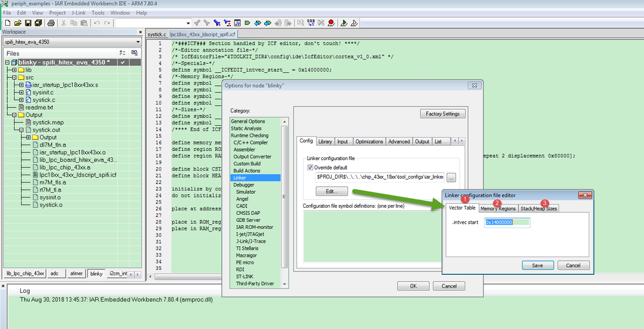Screen dimensions: 644x329
Task: Open the Project menu
Action: (57, 13)
